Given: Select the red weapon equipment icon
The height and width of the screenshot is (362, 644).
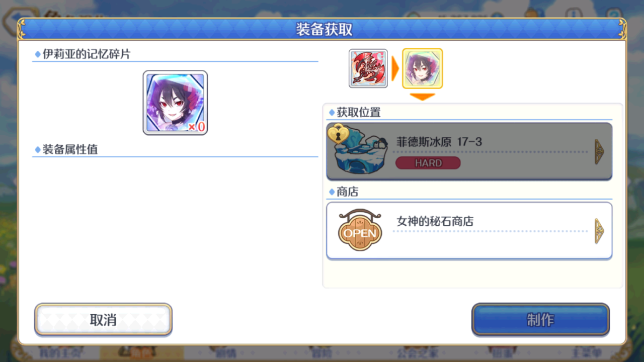Looking at the screenshot, I should pos(368,68).
